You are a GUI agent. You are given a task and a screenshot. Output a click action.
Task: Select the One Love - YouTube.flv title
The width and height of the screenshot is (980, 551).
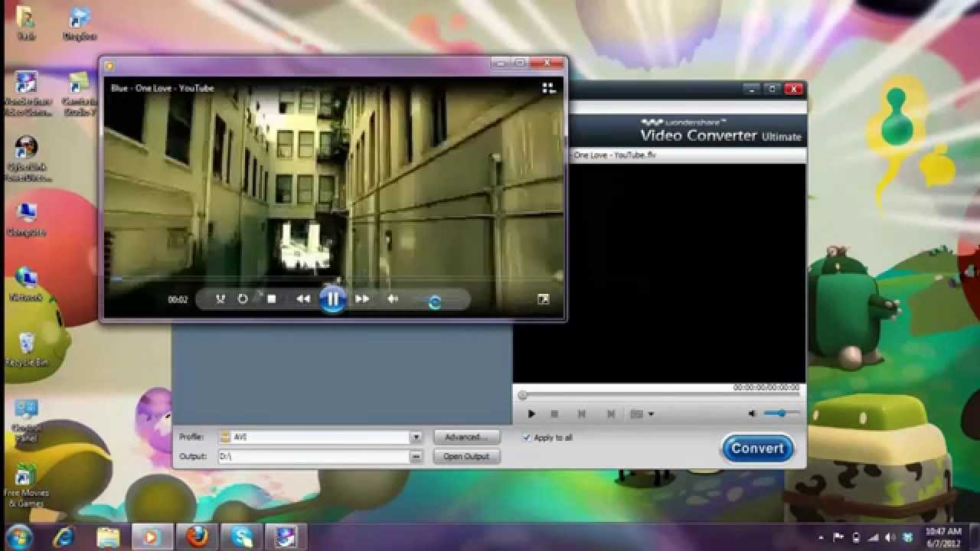pos(615,155)
